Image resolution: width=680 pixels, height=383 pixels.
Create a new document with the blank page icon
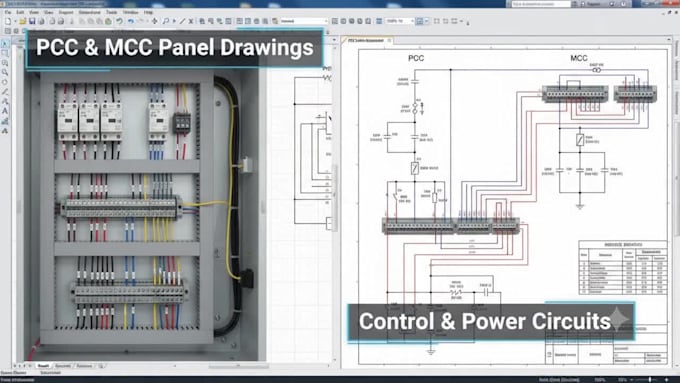8,21
